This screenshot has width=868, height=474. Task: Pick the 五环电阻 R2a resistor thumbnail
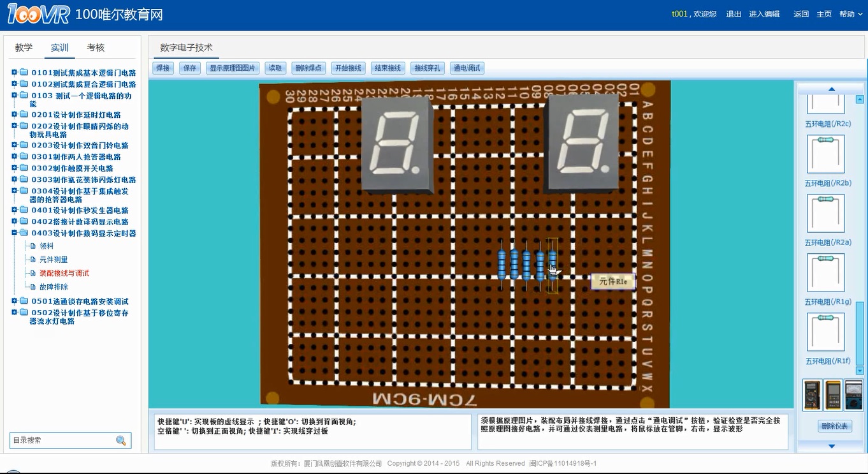point(825,213)
